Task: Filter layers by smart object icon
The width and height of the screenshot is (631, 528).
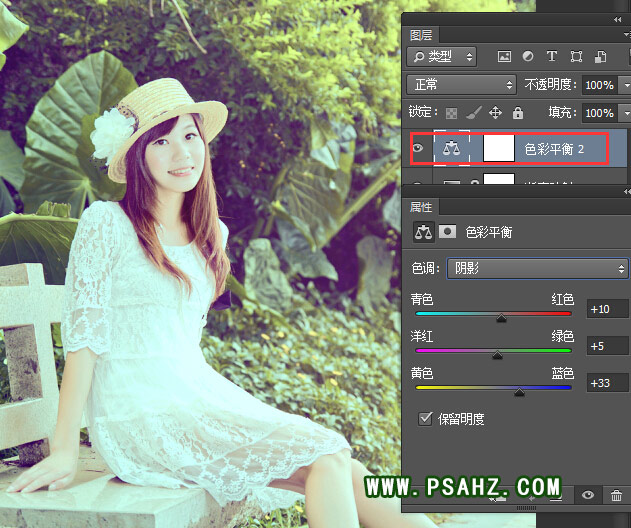Action: click(600, 57)
